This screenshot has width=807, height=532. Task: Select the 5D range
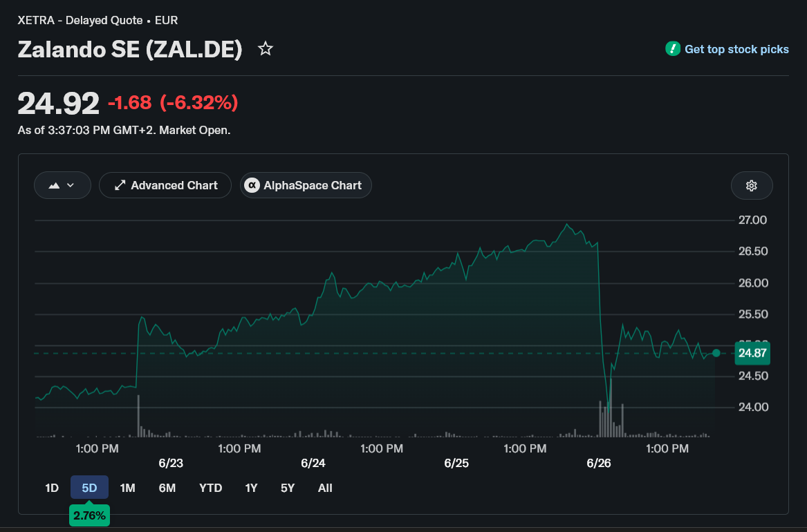point(90,488)
